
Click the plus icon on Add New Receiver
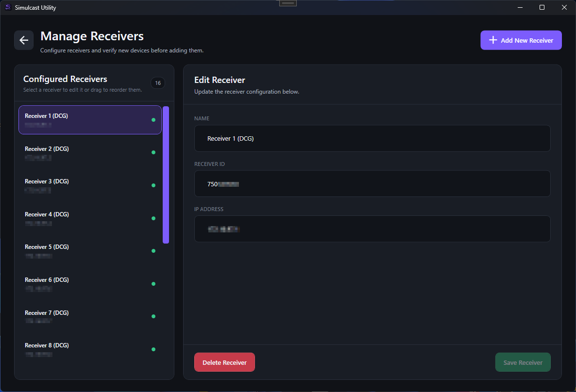493,40
